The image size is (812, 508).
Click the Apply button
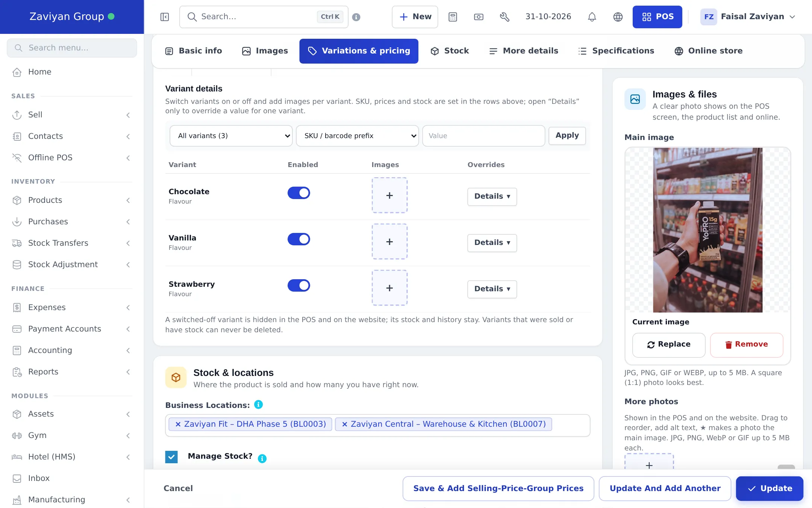coord(567,136)
